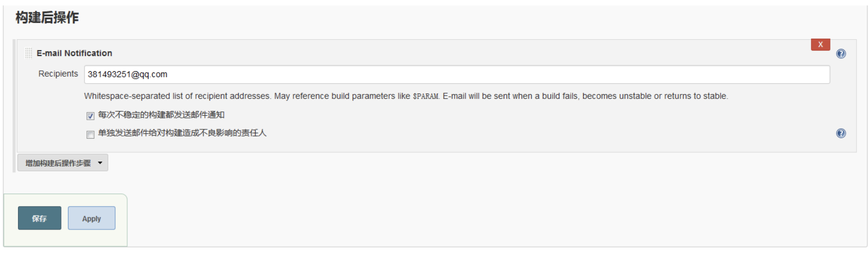Click the Recipients field label

pos(58,74)
